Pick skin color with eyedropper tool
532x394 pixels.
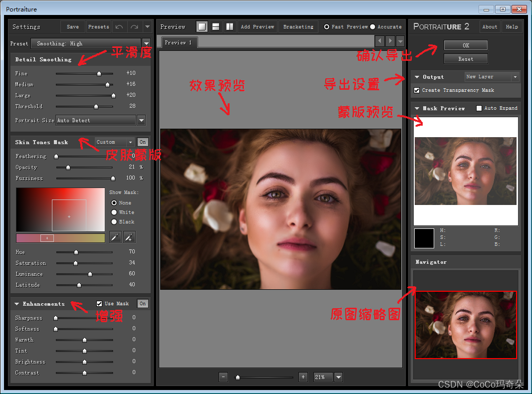pos(115,237)
